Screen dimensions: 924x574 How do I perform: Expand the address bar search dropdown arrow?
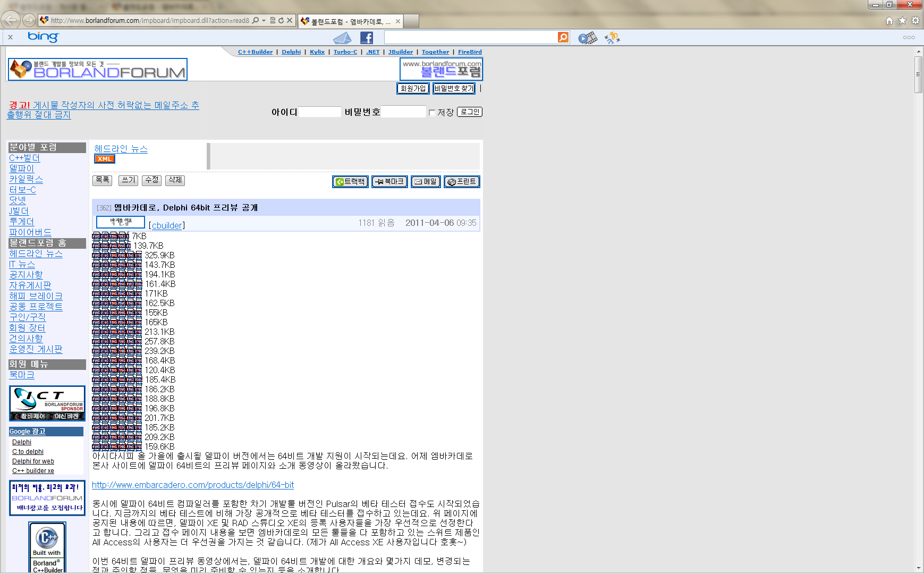(x=264, y=21)
